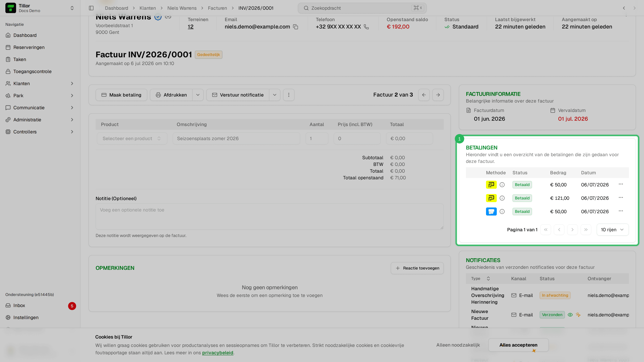This screenshot has height=362, width=644.
Task: Open the Inbox with 5 unread
Action: 40,306
